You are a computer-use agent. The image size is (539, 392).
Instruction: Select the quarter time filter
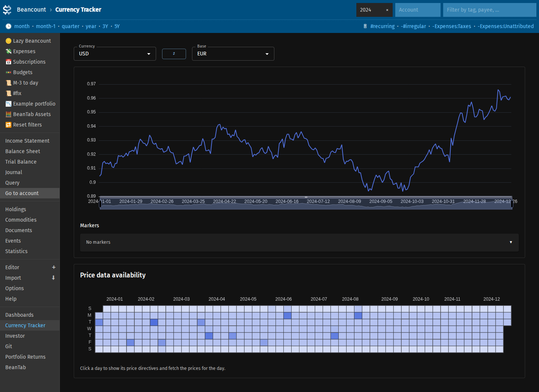tap(70, 26)
